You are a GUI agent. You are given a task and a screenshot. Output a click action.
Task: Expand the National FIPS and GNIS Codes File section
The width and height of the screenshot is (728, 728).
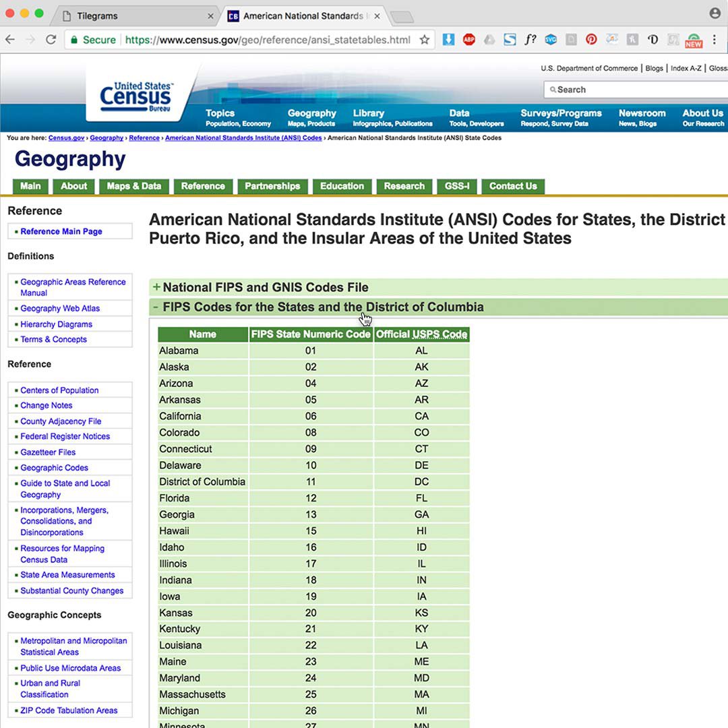coord(438,287)
